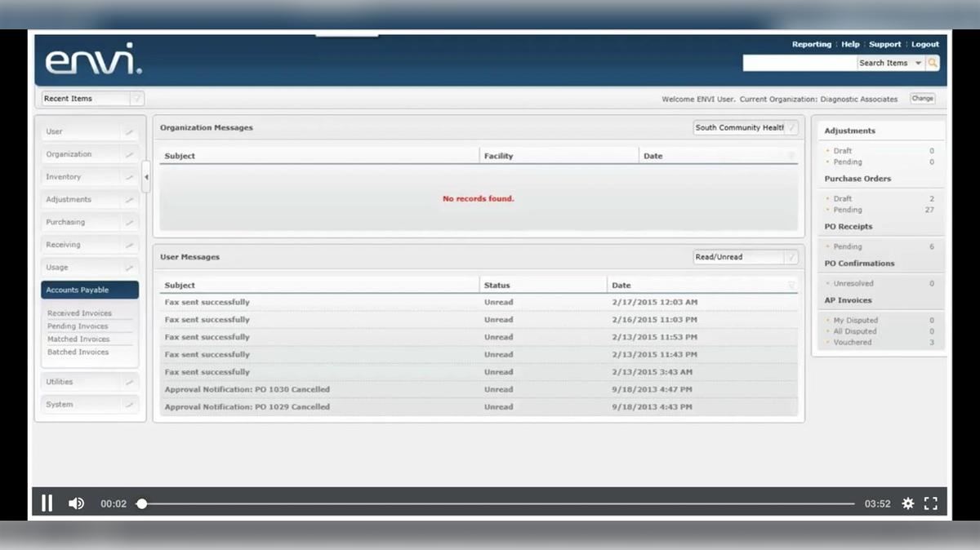Click the search magnifying glass icon

tap(933, 63)
